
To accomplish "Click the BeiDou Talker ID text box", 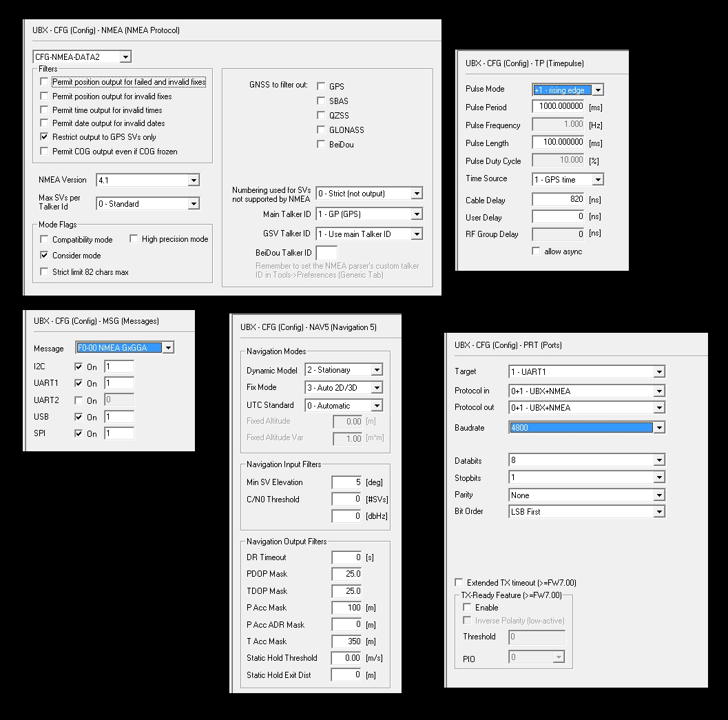I will [326, 253].
